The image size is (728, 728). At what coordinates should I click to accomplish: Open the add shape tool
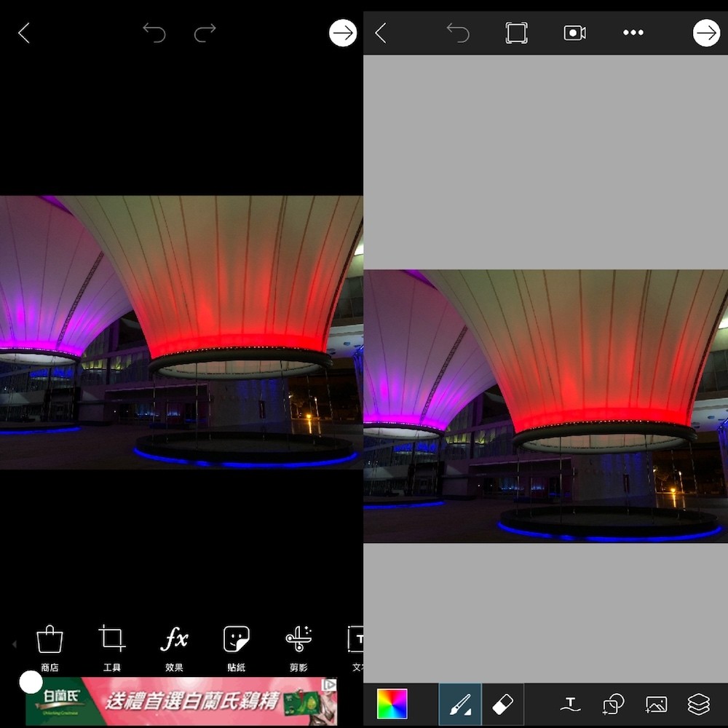pos(613,704)
